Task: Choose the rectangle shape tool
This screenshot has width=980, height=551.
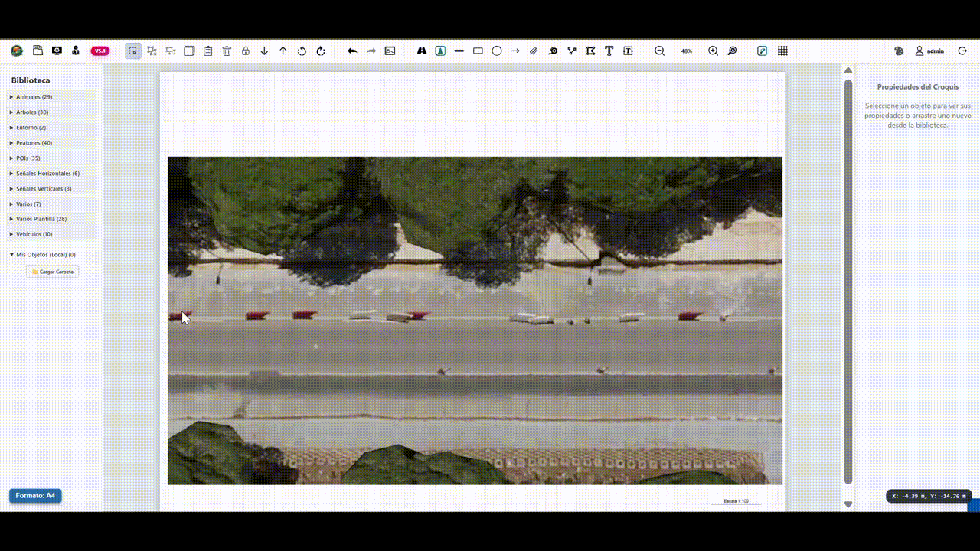Action: 478,51
